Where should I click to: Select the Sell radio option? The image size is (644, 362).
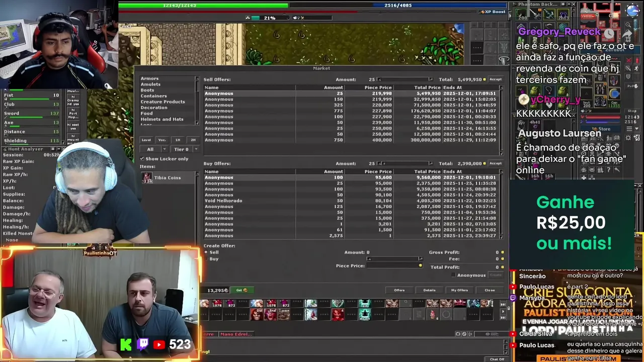206,252
